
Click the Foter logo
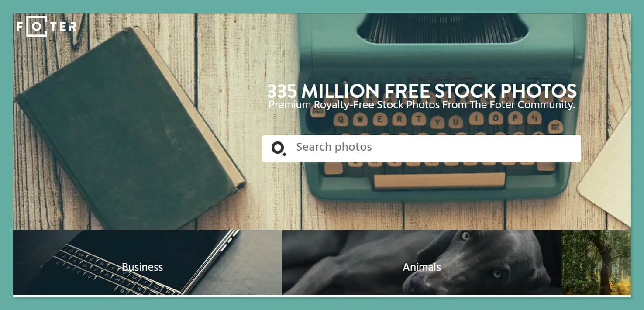point(47,27)
